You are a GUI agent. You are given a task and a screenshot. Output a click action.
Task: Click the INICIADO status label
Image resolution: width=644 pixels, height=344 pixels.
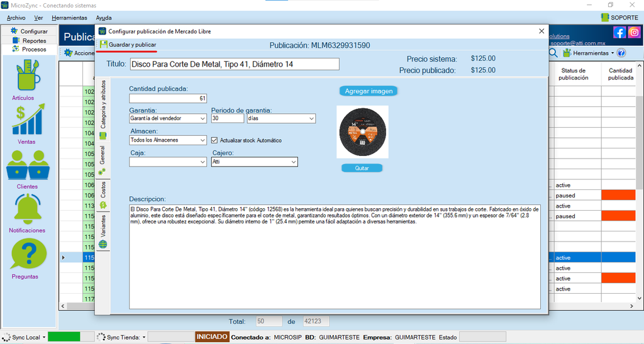click(212, 337)
